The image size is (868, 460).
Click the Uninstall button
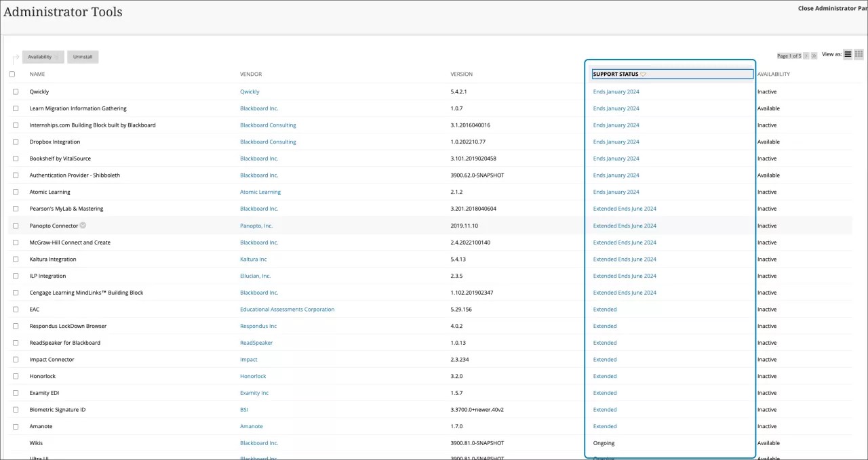(x=82, y=56)
